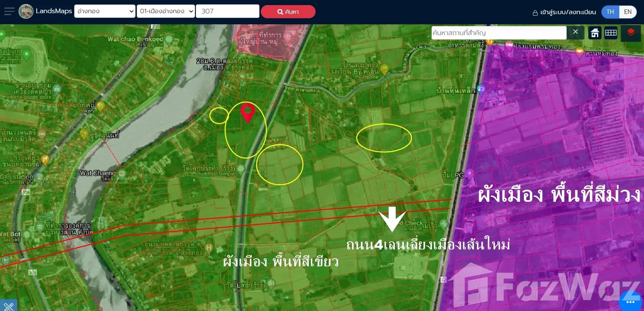Switch language to EN
Viewport: 644px width, 311px height.
(628, 12)
